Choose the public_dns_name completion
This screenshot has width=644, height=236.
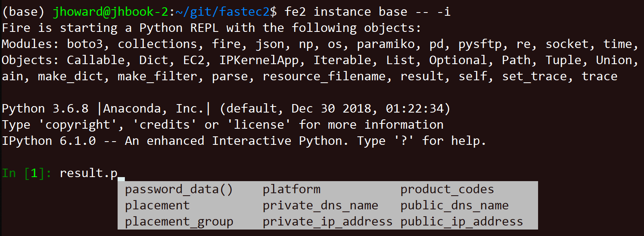tap(454, 205)
